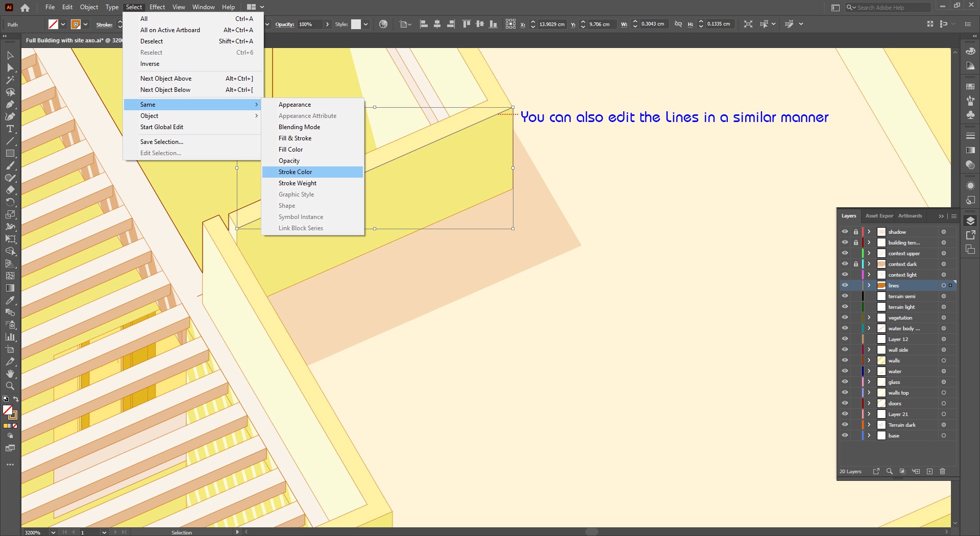The image size is (980, 536).
Task: Open the Effect menu
Action: pyautogui.click(x=157, y=7)
